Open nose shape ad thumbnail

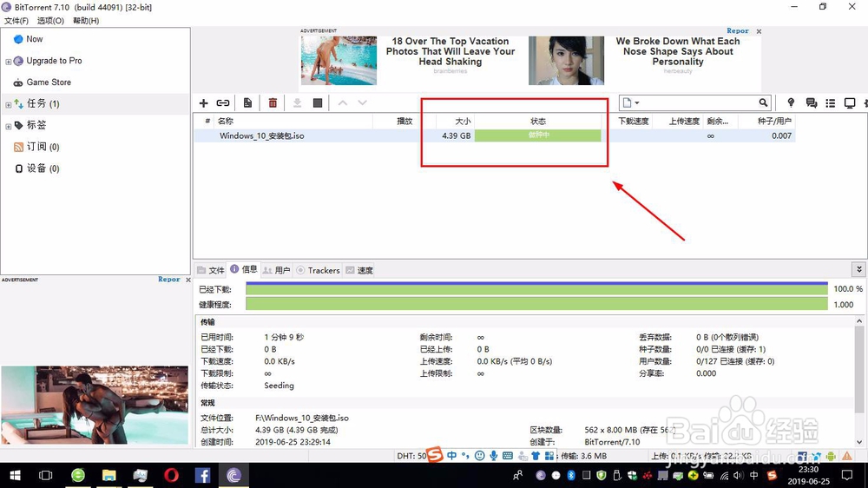point(566,61)
